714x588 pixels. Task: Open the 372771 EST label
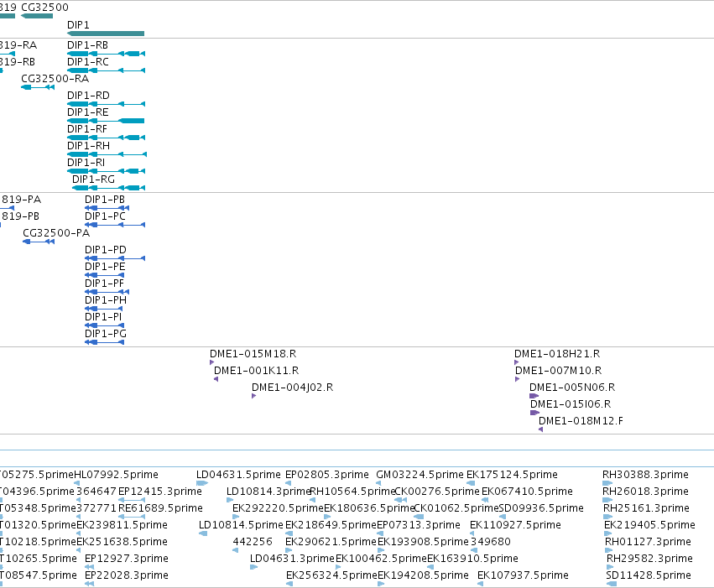coord(96,509)
